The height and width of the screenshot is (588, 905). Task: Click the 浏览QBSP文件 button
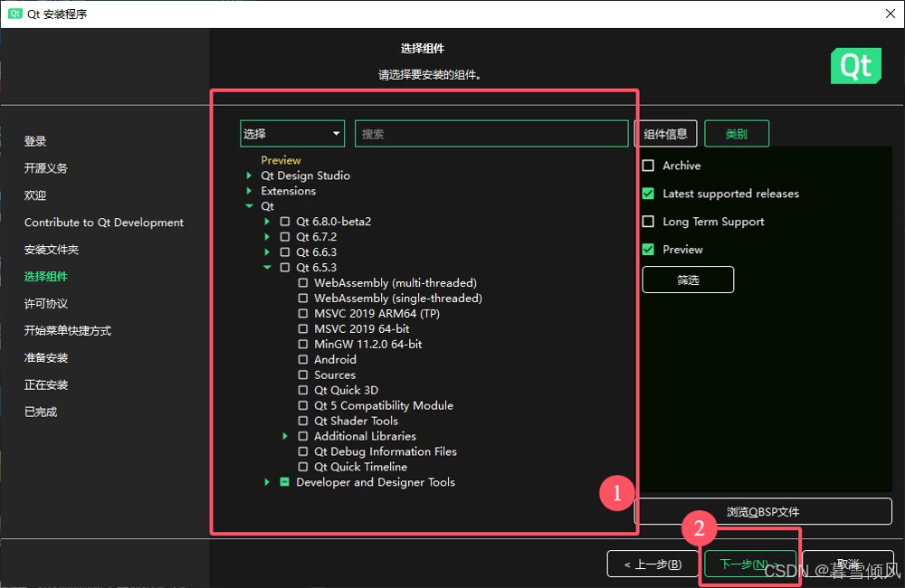763,512
